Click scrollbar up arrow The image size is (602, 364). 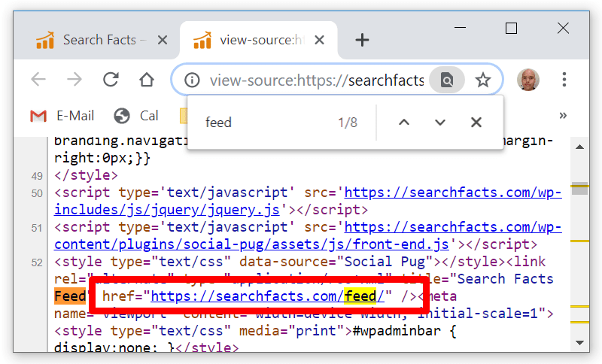(x=579, y=147)
